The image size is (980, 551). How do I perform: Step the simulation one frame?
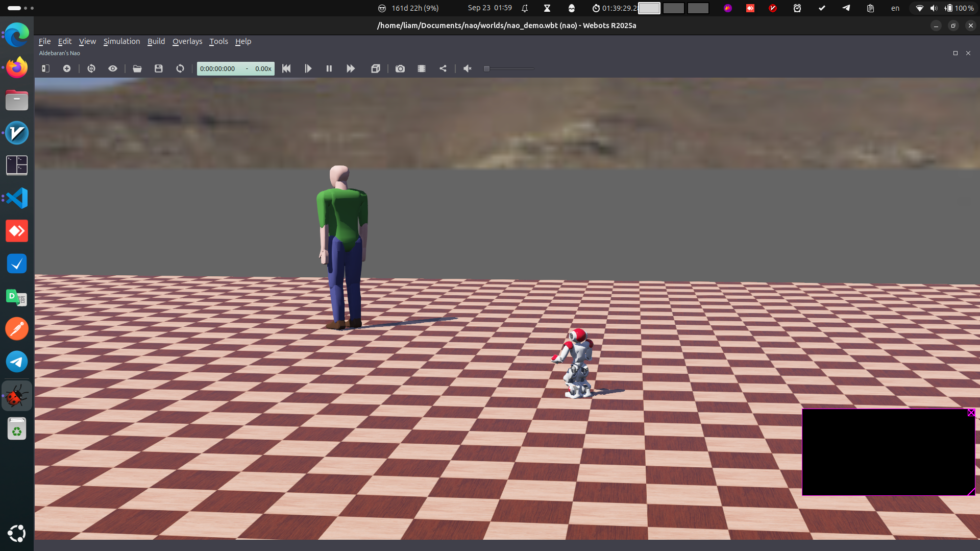point(308,68)
